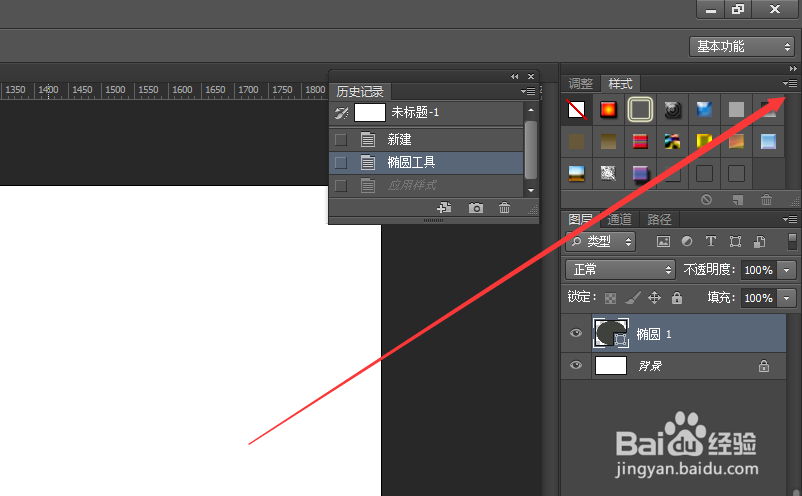Open History panel flyout menu
The height and width of the screenshot is (496, 802).
528,92
